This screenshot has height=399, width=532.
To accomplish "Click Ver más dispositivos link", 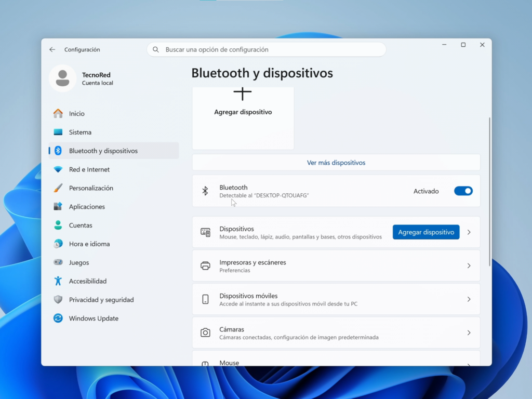I will pyautogui.click(x=336, y=163).
